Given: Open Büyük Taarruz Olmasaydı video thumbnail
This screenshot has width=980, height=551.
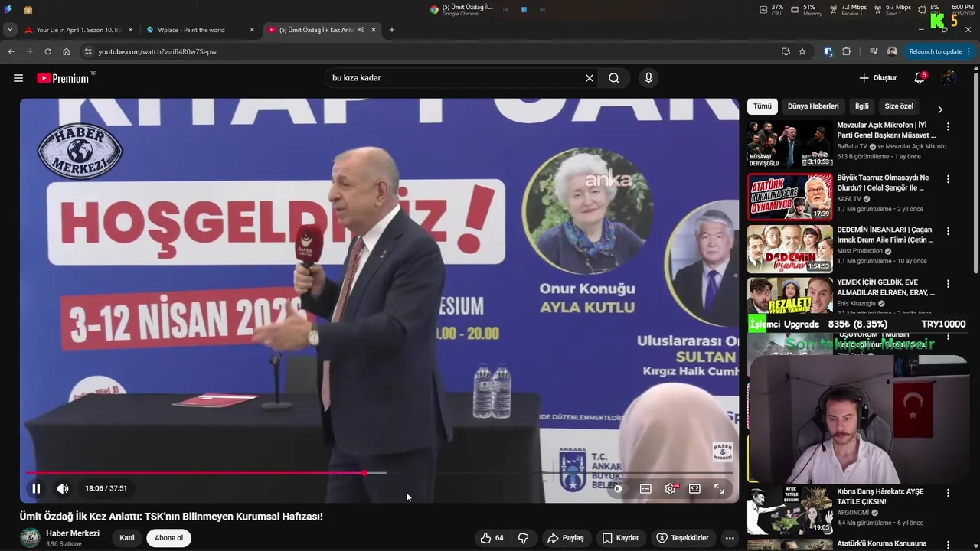Looking at the screenshot, I should click(790, 197).
